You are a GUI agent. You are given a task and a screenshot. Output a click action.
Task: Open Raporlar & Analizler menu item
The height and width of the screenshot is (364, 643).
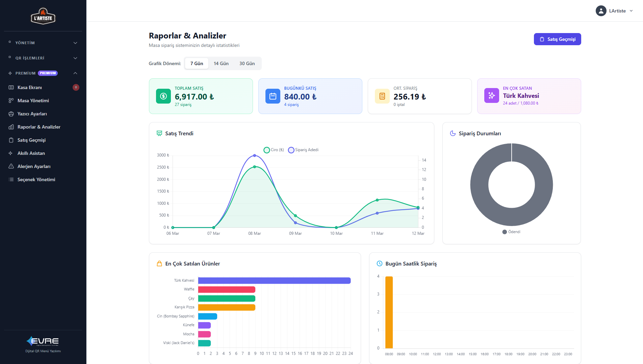[43, 127]
